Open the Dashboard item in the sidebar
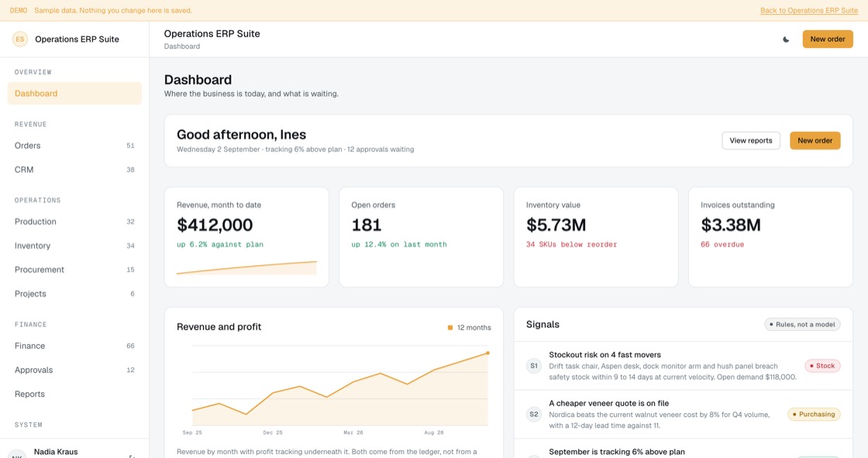This screenshot has height=458, width=868. 74,94
